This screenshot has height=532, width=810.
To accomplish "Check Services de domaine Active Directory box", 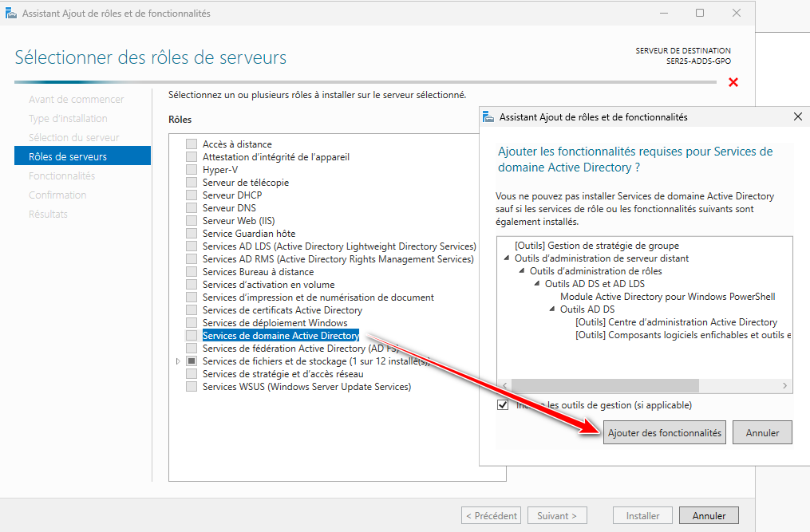I will pos(192,336).
